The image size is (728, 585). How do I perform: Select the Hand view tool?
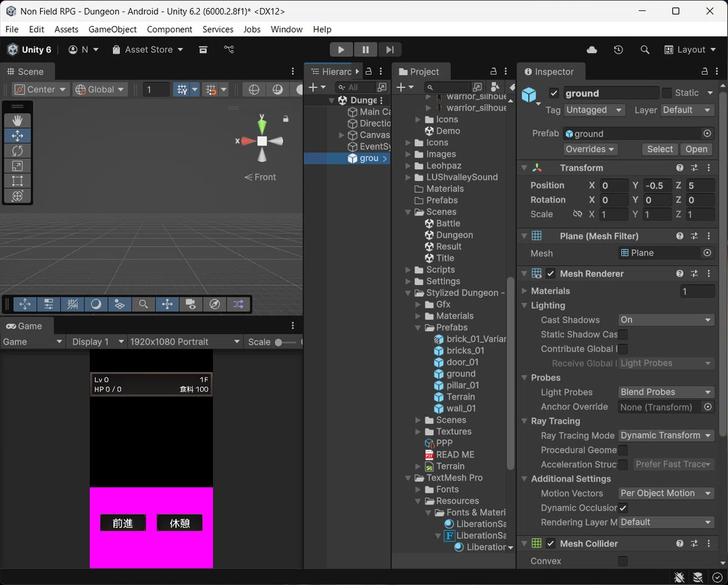(x=18, y=121)
